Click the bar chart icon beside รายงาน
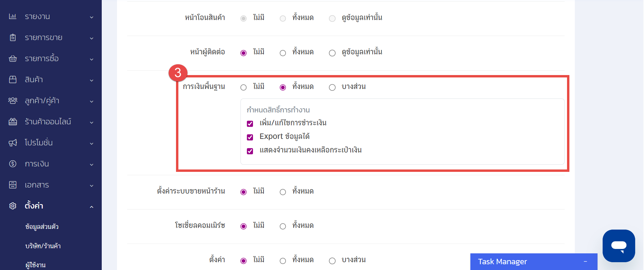Image resolution: width=644 pixels, height=270 pixels. point(13,16)
